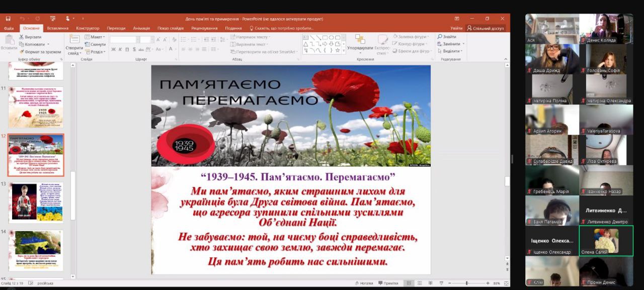The width and height of the screenshot is (644, 290).
Task: Expand the Replace (Замінити) dropdown arrow
Action: [463, 44]
